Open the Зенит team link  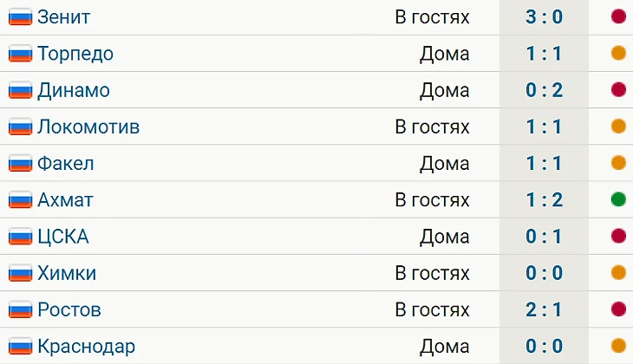(63, 16)
